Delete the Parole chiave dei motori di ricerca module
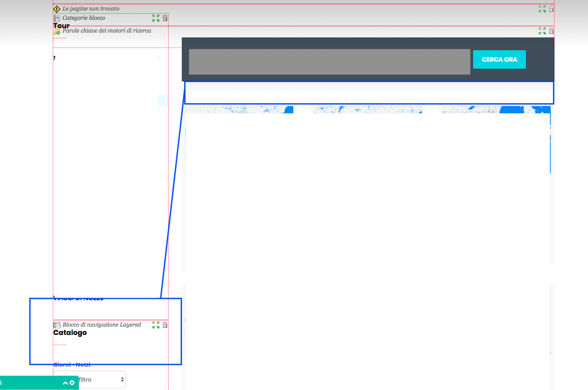 tap(551, 31)
